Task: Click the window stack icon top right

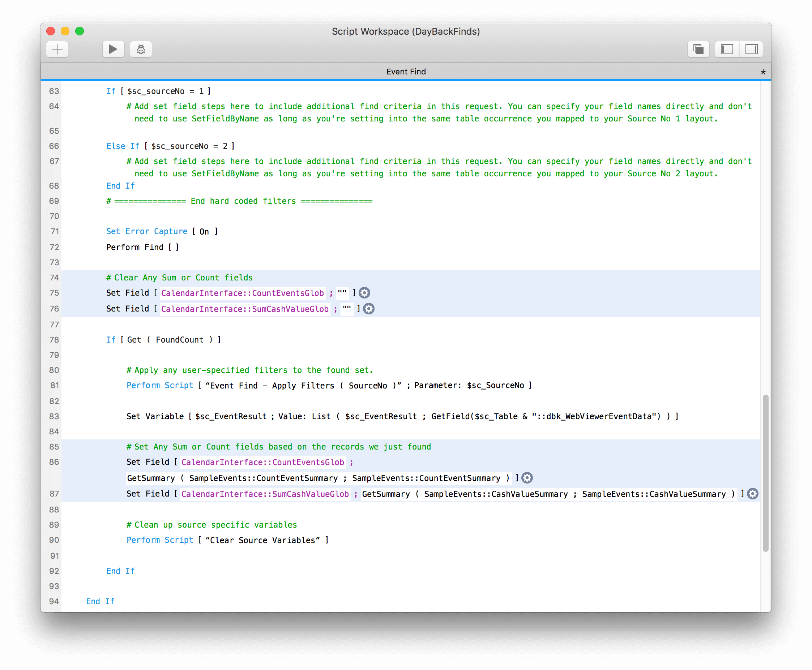Action: (x=698, y=49)
